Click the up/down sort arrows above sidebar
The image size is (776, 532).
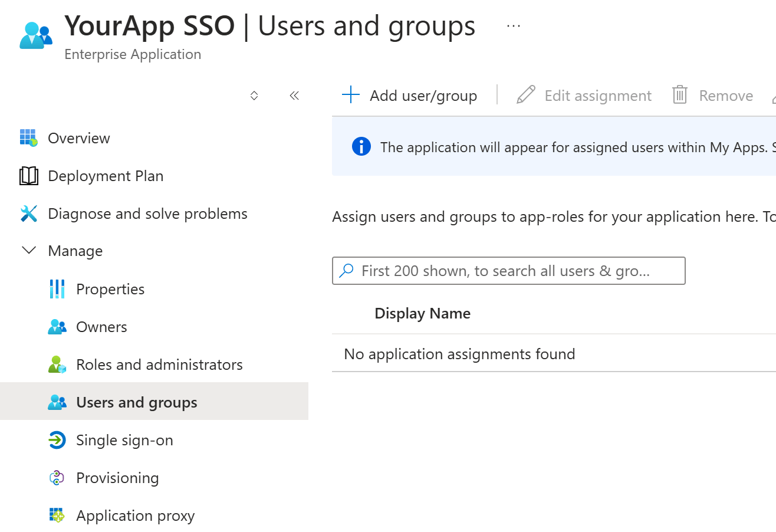coord(254,96)
